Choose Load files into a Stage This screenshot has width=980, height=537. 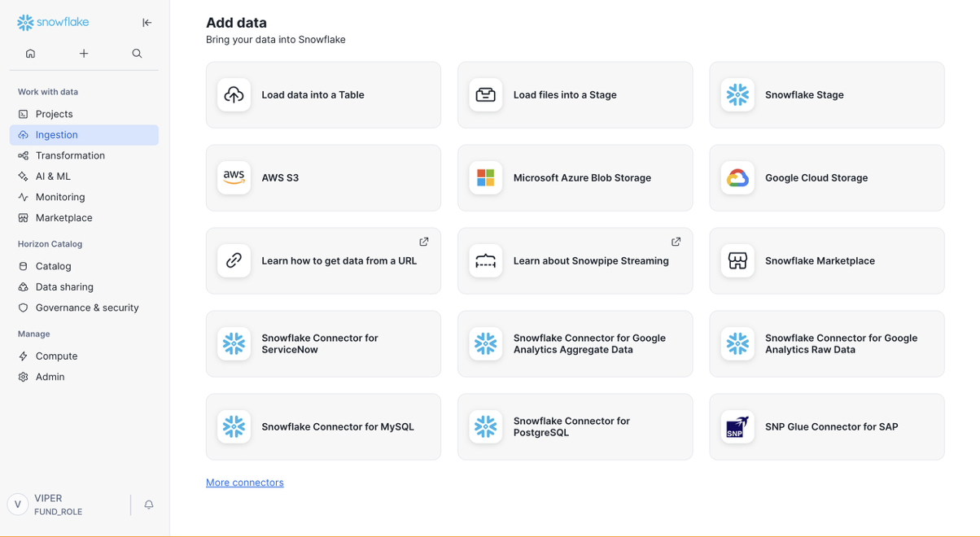pyautogui.click(x=575, y=95)
